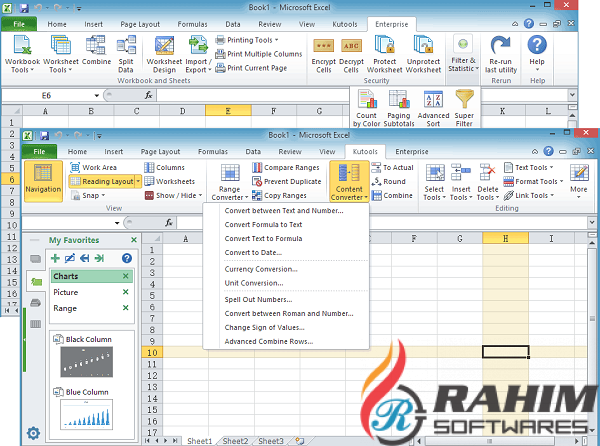
Task: Open Reading Layout dropdown arrow
Action: pos(138,181)
